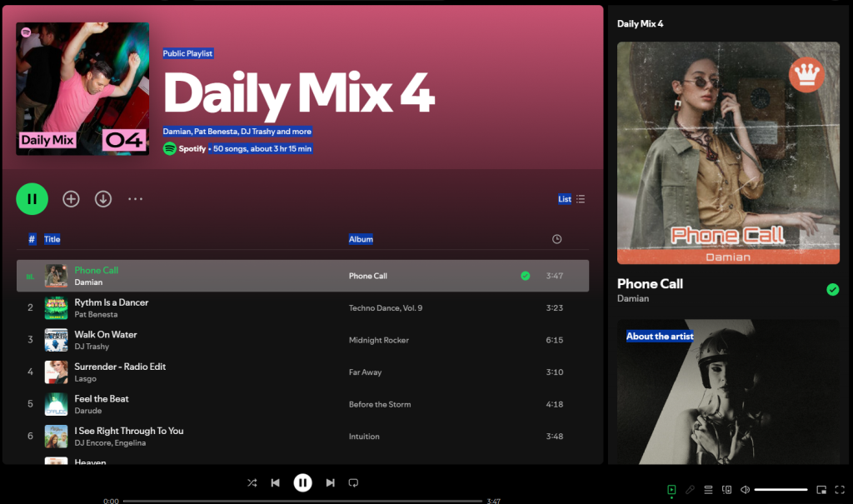Open the I See Right Through To You title
Viewport: 853px width, 504px height.
click(129, 431)
